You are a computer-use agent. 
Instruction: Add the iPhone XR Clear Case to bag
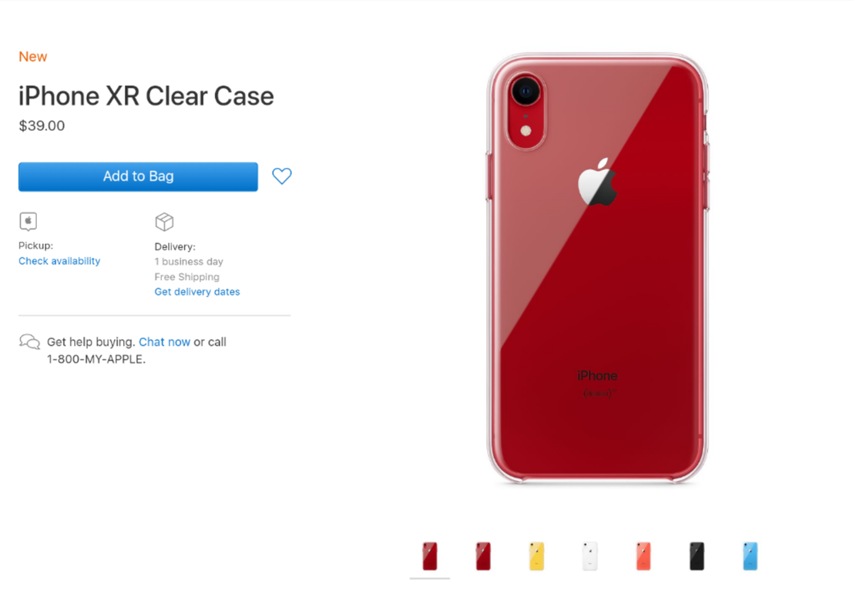click(x=138, y=176)
